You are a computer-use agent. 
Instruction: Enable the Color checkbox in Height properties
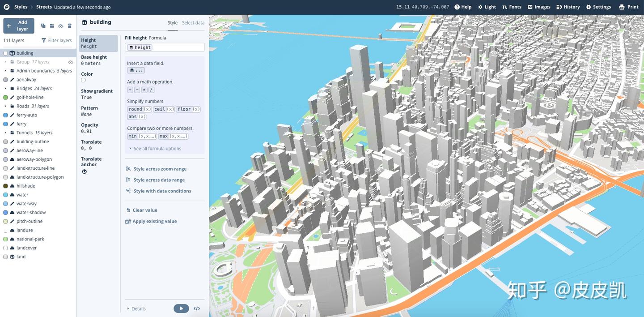click(x=83, y=79)
